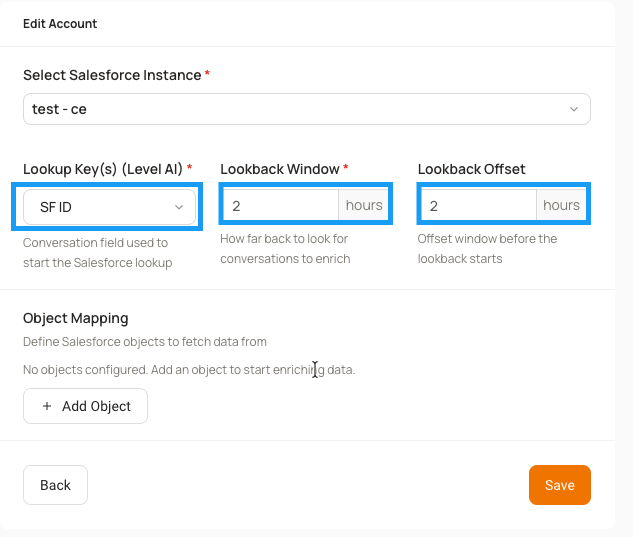The width and height of the screenshot is (633, 537).
Task: Click the Object Mapping section title
Action: 75,318
